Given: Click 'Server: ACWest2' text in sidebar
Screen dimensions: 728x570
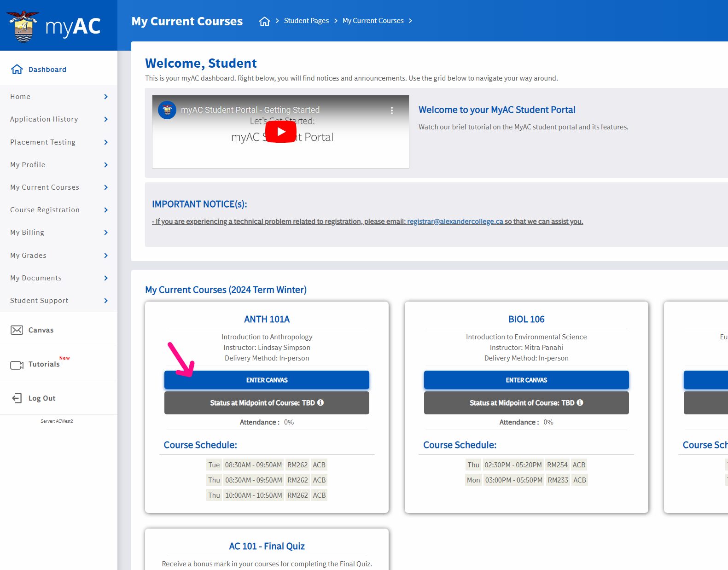Looking at the screenshot, I should tap(57, 421).
